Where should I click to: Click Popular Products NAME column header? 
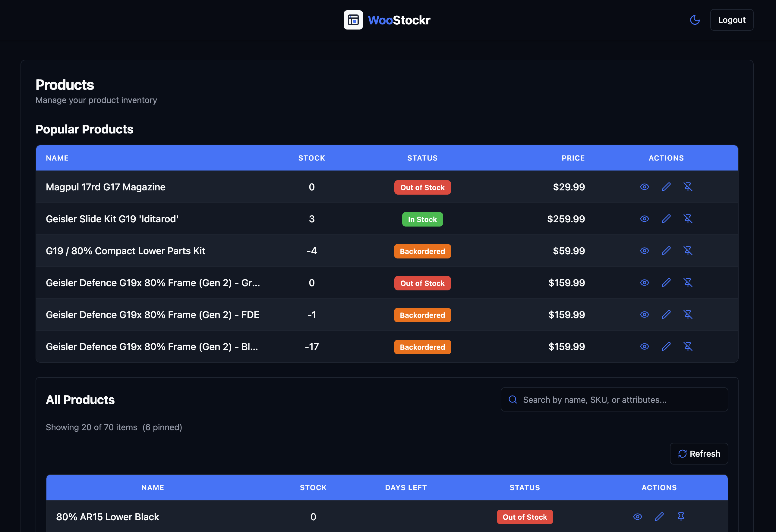[57, 158]
